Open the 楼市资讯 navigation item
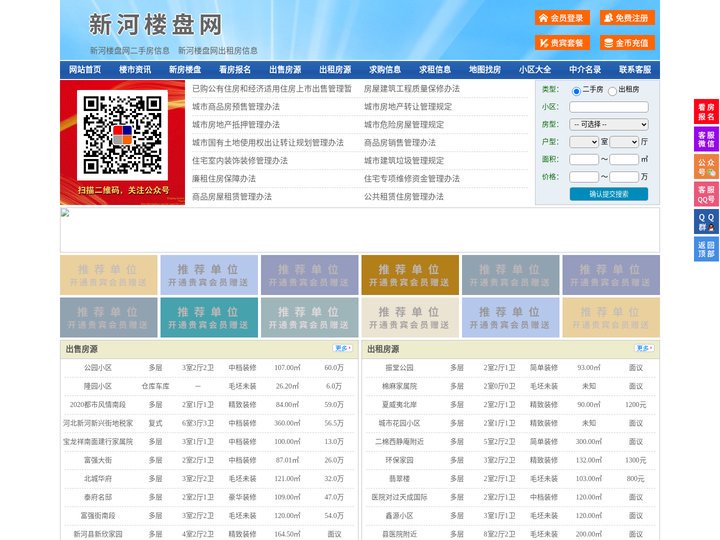Image resolution: width=720 pixels, height=540 pixels. (135, 70)
